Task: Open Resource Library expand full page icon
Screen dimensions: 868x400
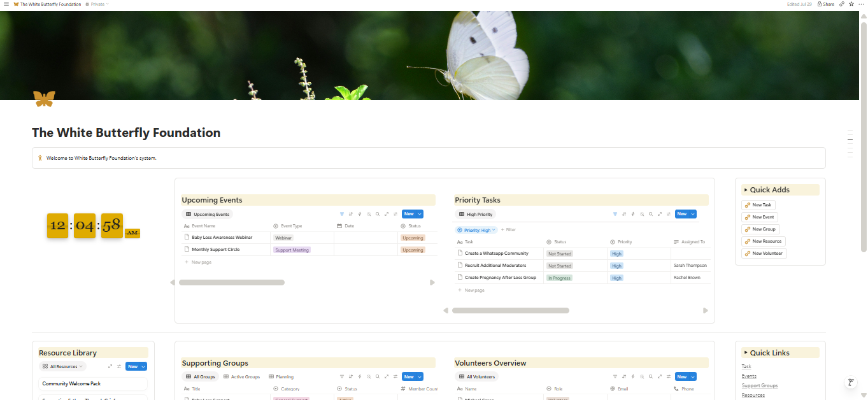Action: [x=110, y=366]
